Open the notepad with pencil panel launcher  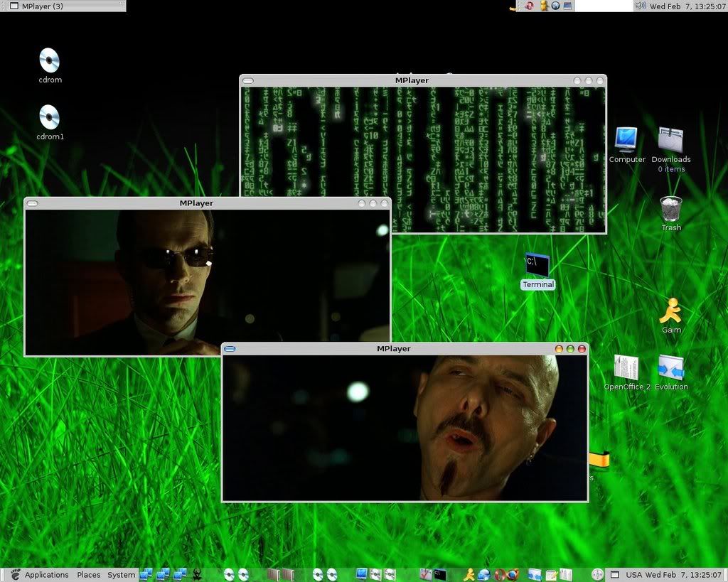click(551, 575)
